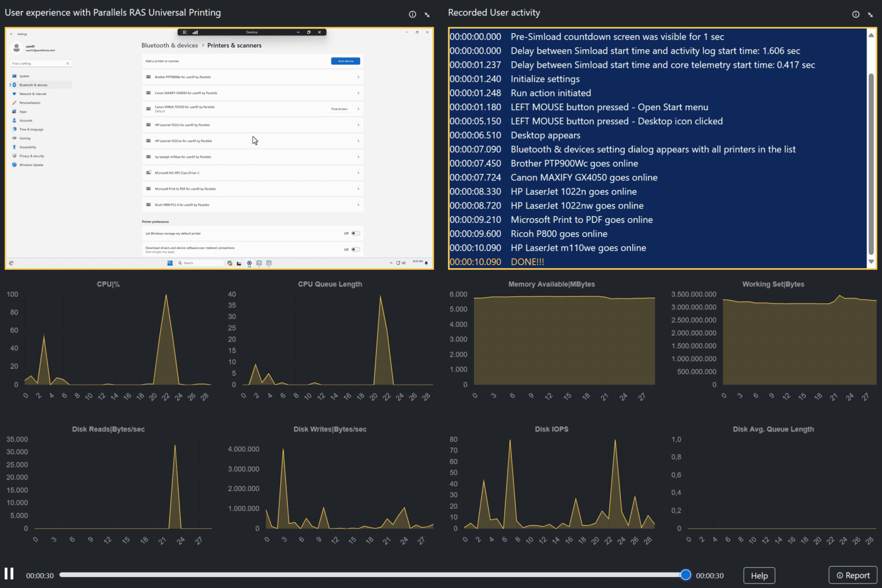Click the Brother PTP900Wc printer icon
Image resolution: width=882 pixels, height=588 pixels.
149,77
